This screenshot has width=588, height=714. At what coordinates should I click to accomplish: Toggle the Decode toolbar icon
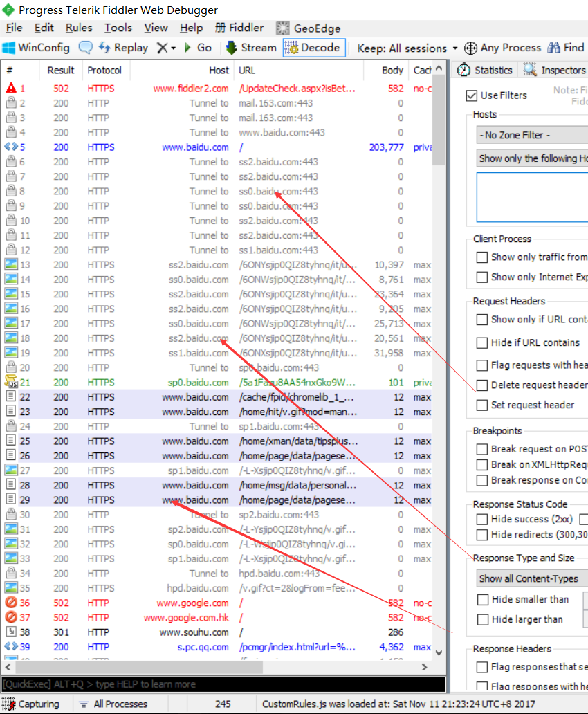click(313, 47)
